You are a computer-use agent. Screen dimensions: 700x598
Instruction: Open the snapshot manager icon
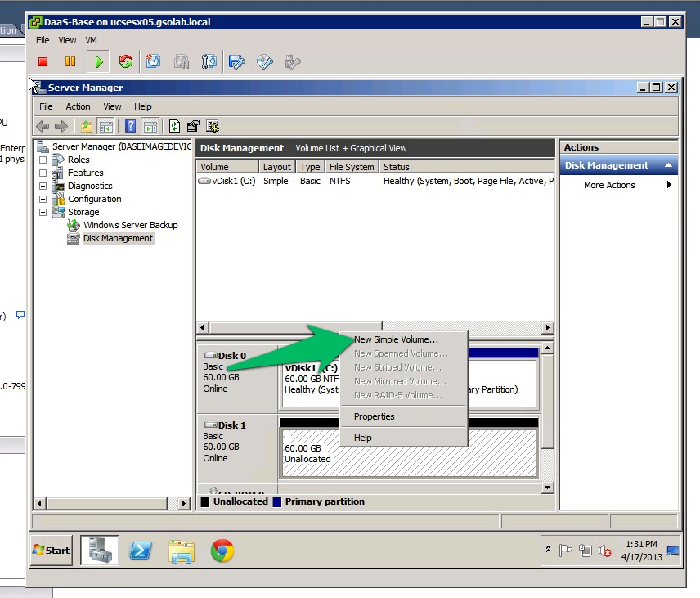tap(209, 61)
